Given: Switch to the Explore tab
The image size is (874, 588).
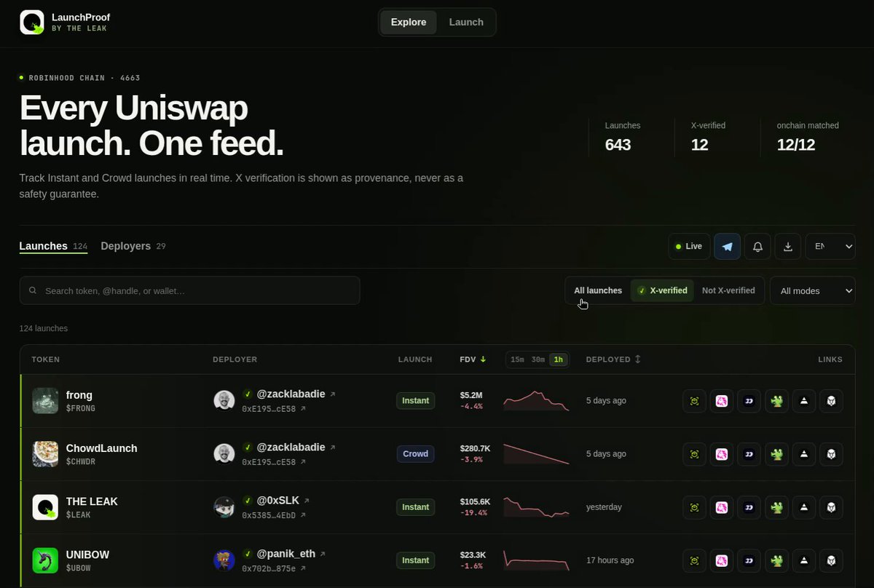Looking at the screenshot, I should [x=409, y=22].
